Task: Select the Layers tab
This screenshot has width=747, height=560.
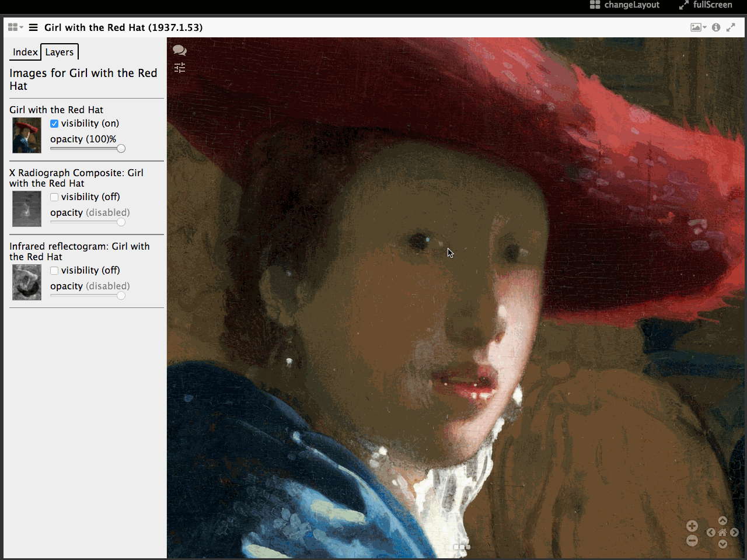Action: point(60,52)
